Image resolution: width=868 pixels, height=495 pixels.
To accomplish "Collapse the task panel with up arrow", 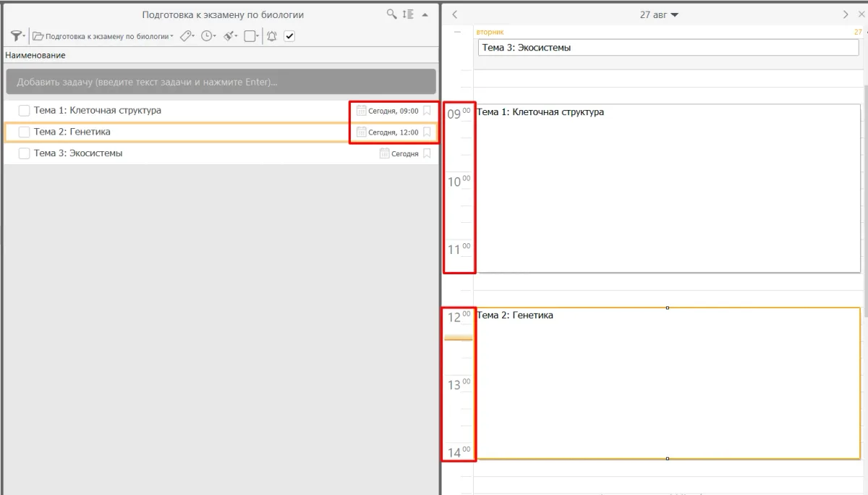I will point(425,14).
